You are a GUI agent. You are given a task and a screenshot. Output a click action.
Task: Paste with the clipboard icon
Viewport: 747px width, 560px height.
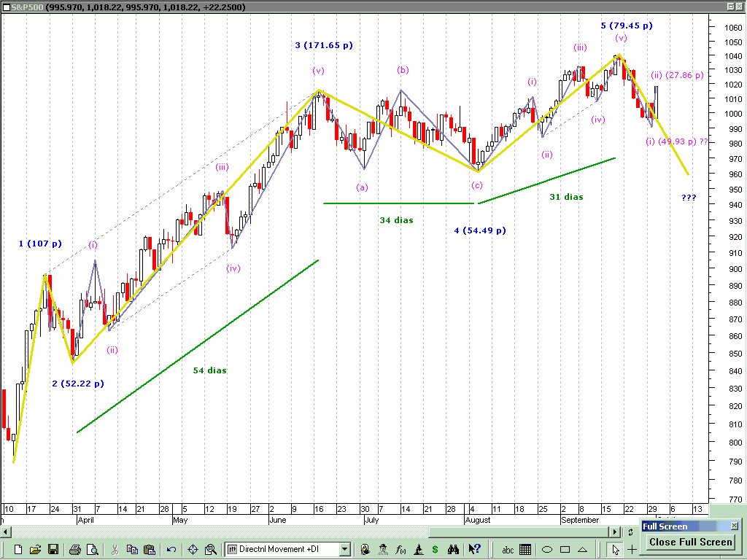[x=150, y=550]
